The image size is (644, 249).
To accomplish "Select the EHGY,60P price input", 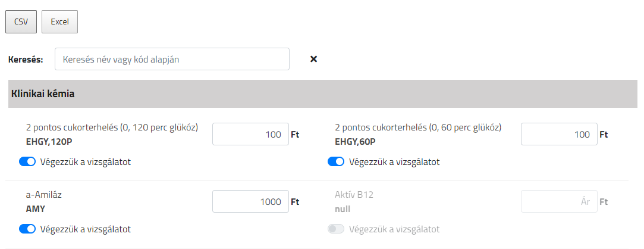I will (559, 134).
